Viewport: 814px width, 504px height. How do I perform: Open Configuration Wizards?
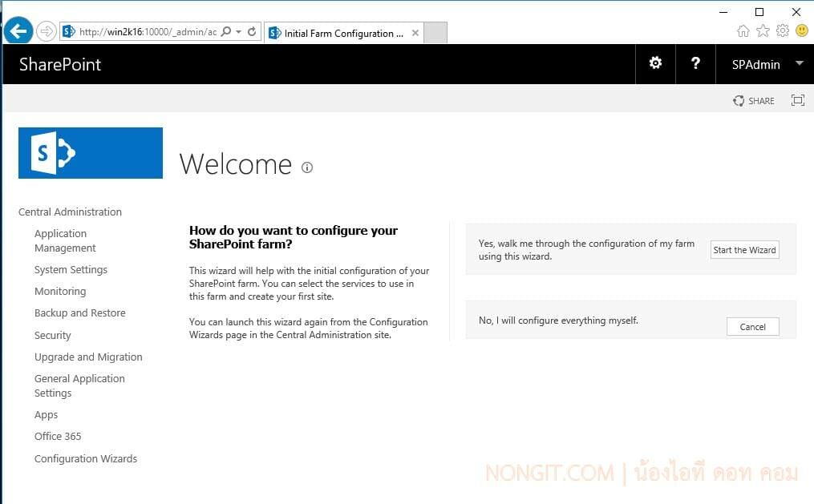(x=86, y=459)
